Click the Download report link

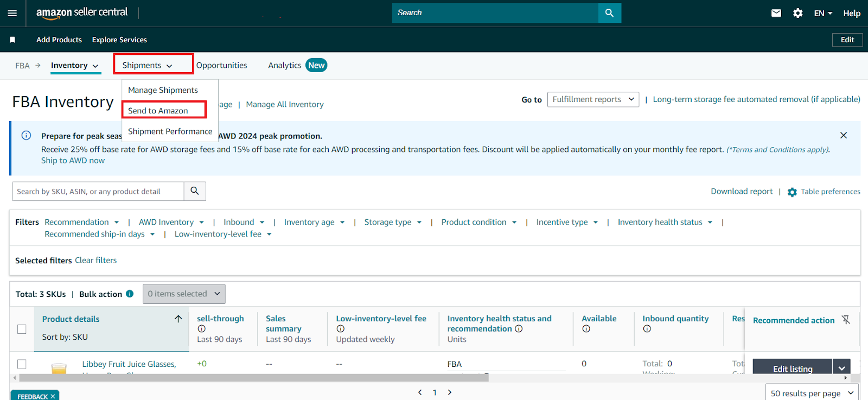point(742,191)
